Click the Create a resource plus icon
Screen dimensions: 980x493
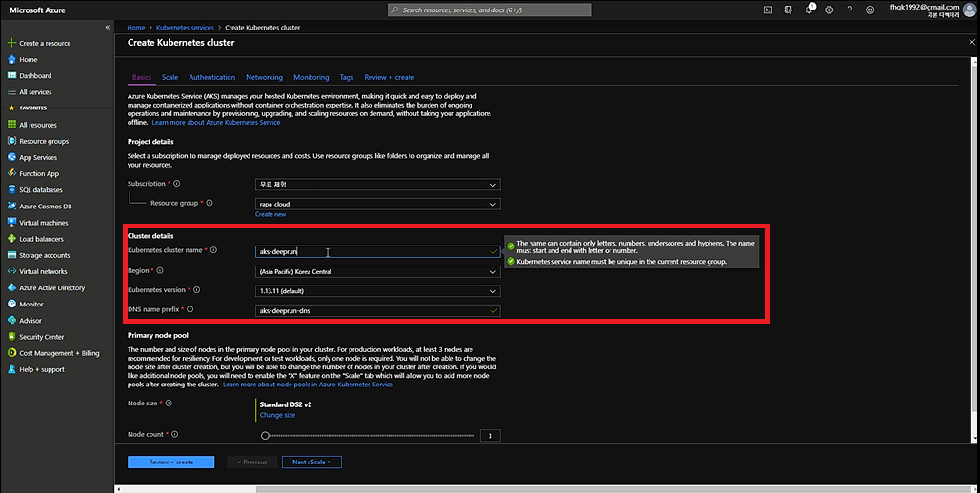tap(11, 43)
